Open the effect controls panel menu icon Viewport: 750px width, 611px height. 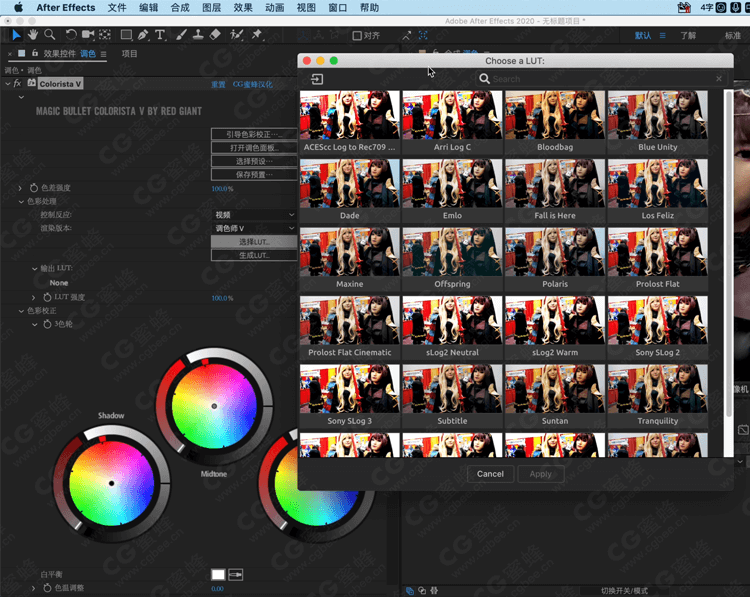(x=103, y=54)
